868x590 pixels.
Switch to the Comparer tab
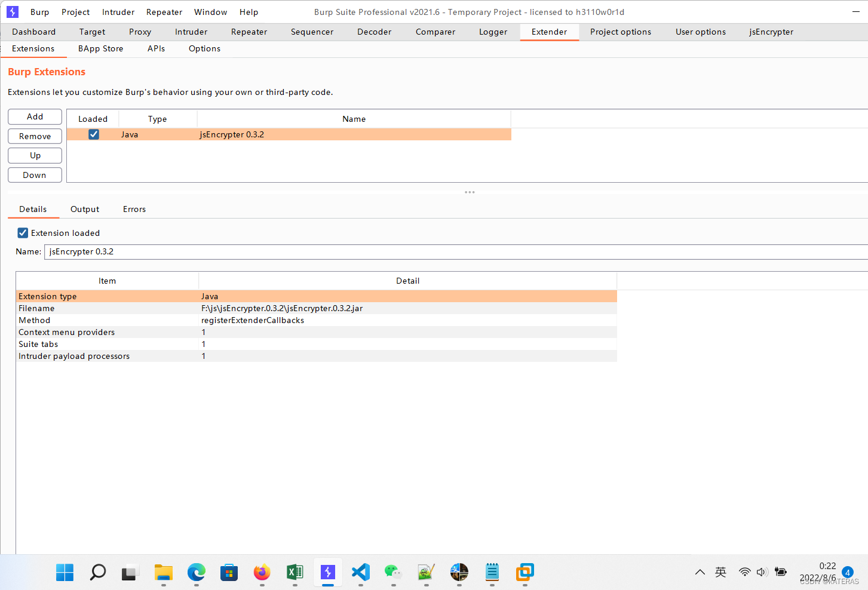pyautogui.click(x=435, y=32)
